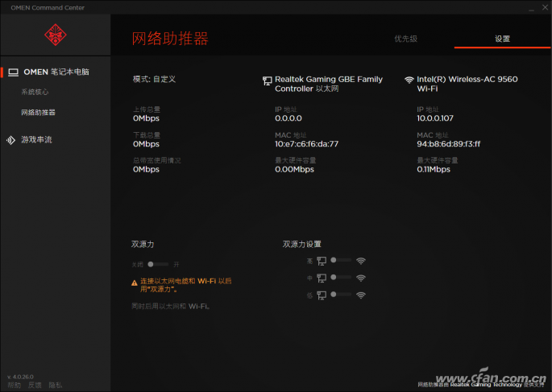Click the ethernet icon in the 高 priority row
This screenshot has width=552, height=392.
tap(322, 261)
